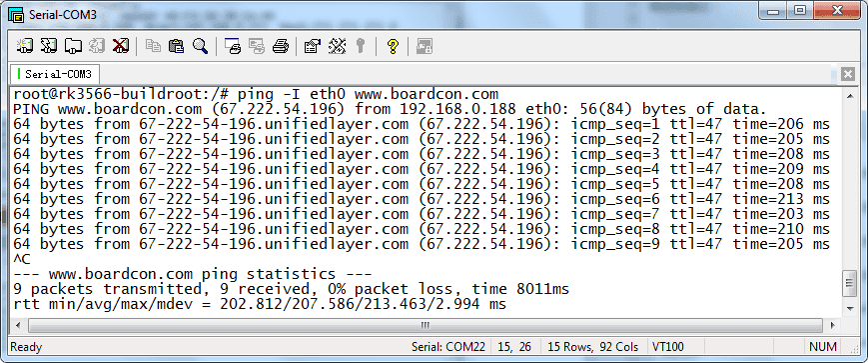Click the 9 packets transmitted line

[292, 288]
